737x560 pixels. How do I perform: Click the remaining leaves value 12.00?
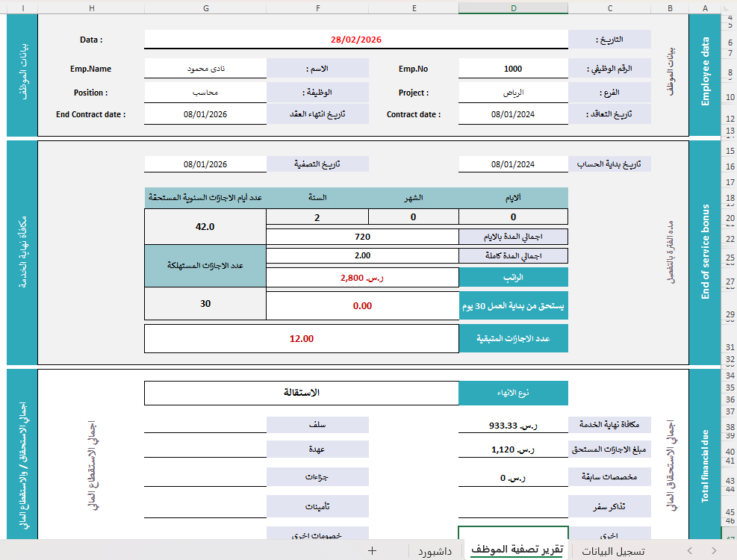301,338
